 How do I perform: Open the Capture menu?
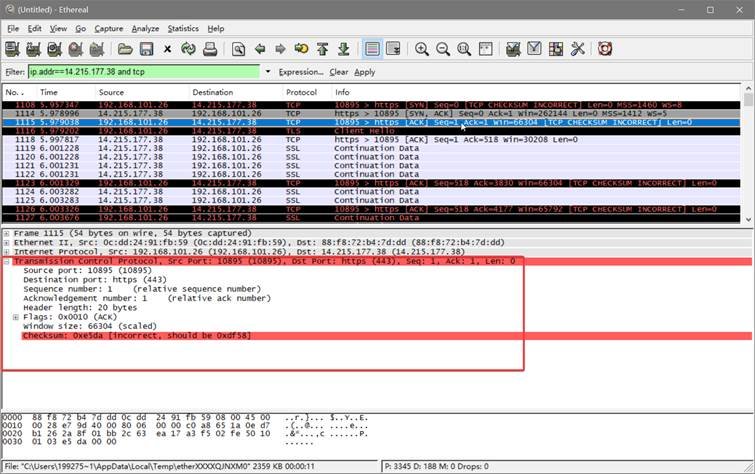[x=108, y=29]
